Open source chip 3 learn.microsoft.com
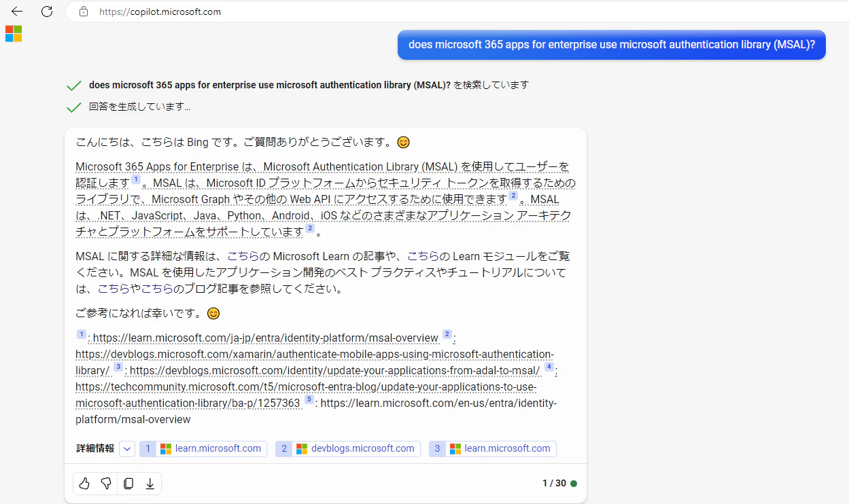The image size is (849, 504). pos(493,449)
